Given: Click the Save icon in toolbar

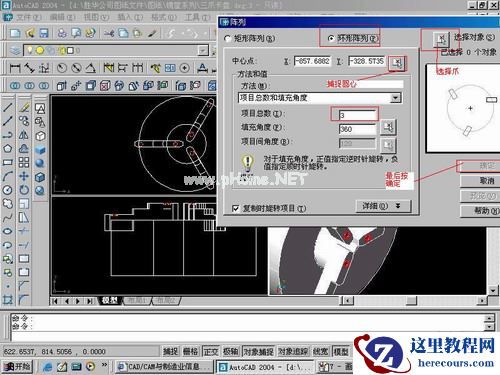Looking at the screenshot, I should tap(44, 33).
